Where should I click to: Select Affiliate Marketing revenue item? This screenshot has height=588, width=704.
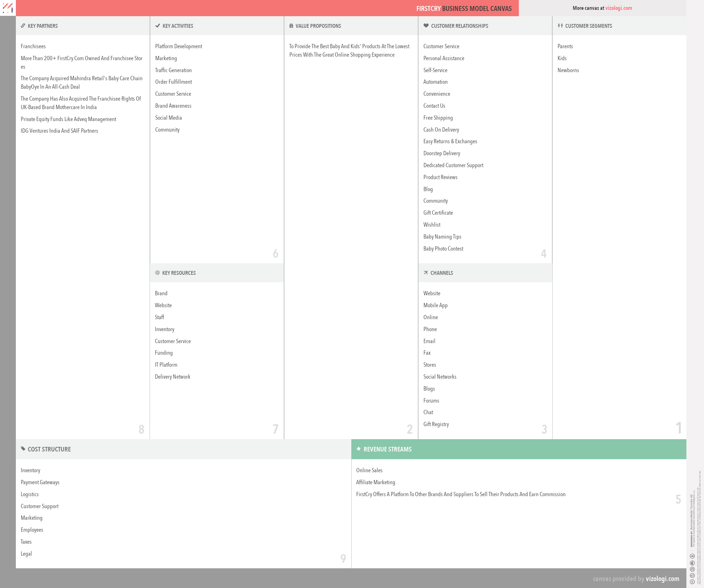pos(375,482)
